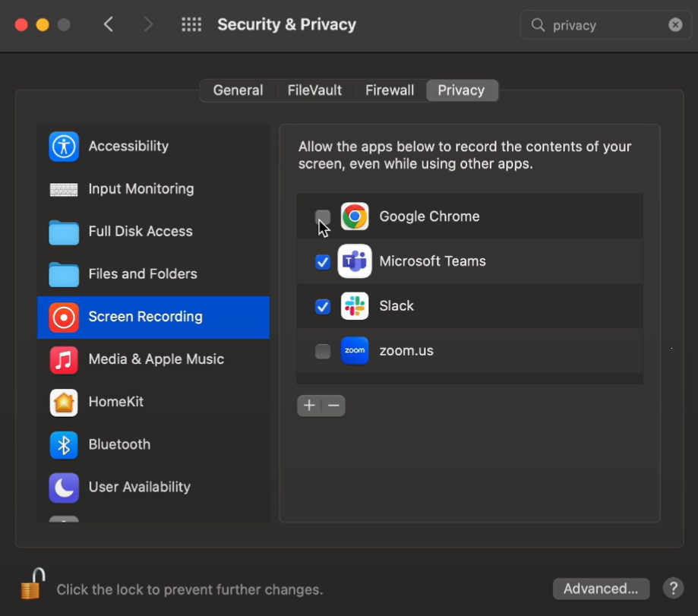Disable screen recording for Slack
The width and height of the screenshot is (698, 616).
pos(323,307)
